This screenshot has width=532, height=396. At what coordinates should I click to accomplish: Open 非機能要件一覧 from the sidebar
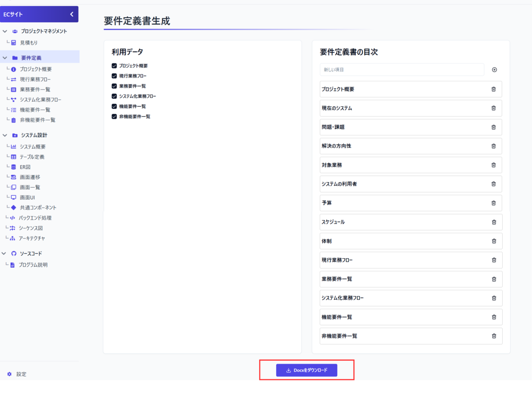[x=38, y=120]
